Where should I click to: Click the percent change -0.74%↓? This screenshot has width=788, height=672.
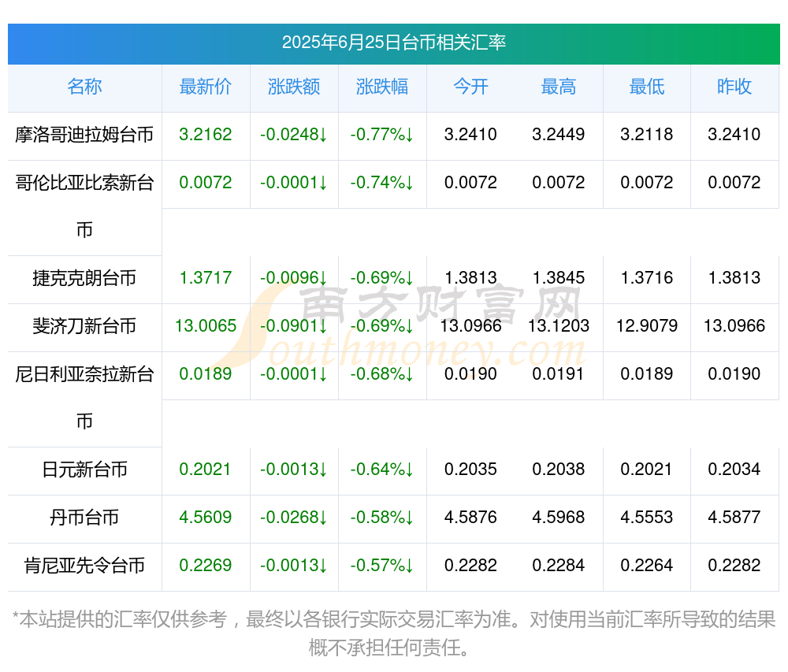pyautogui.click(x=382, y=182)
